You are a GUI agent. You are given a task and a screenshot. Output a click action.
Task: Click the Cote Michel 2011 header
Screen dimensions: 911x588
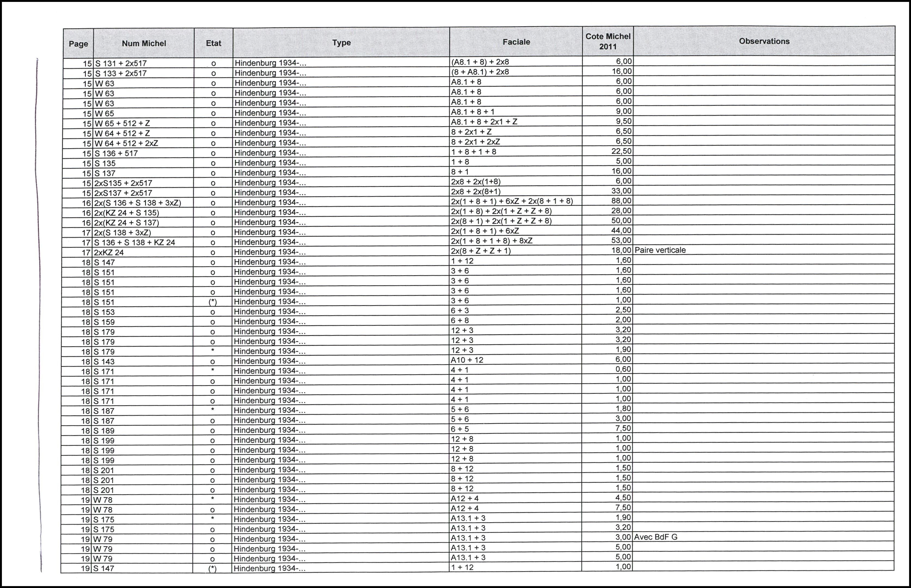(608, 41)
